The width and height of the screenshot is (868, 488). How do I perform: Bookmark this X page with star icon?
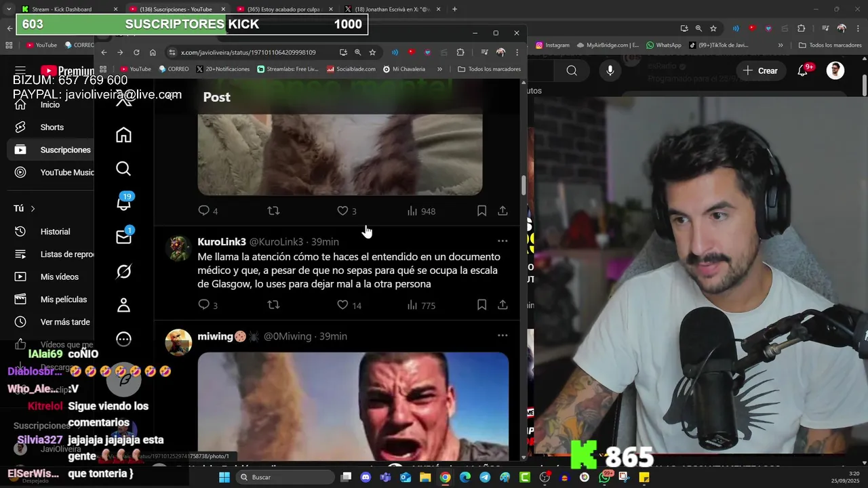372,52
